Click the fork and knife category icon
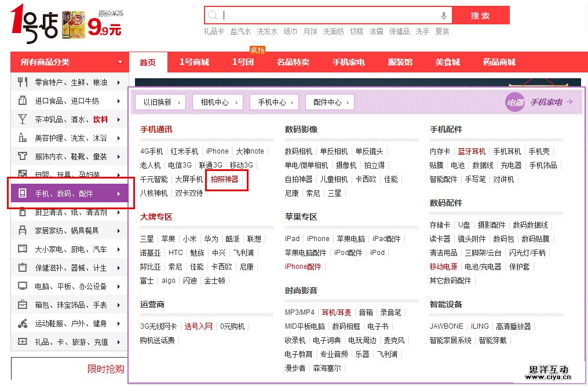The width and height of the screenshot is (588, 386). [x=23, y=82]
